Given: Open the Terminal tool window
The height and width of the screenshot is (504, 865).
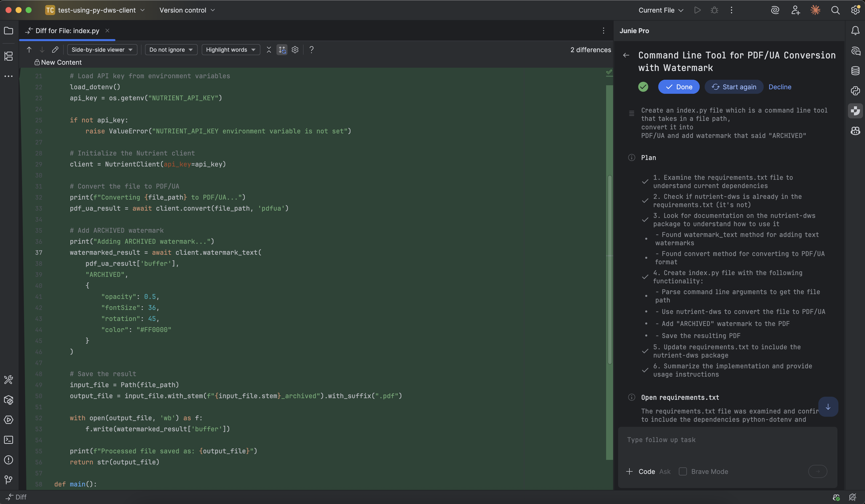Looking at the screenshot, I should click(x=9, y=440).
